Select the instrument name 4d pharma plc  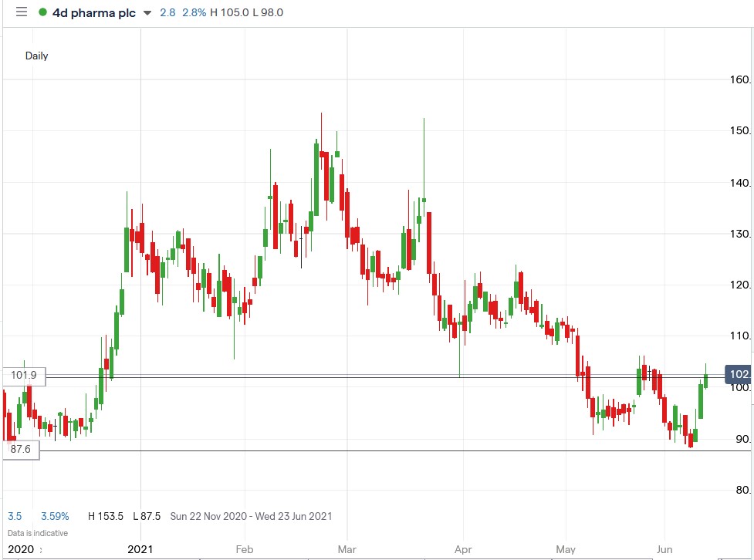point(94,12)
